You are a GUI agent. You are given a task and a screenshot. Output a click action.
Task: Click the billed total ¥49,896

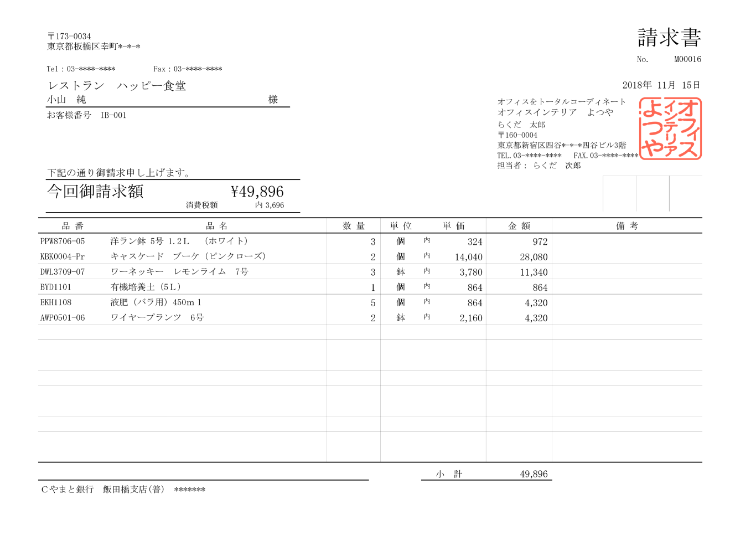coord(257,192)
